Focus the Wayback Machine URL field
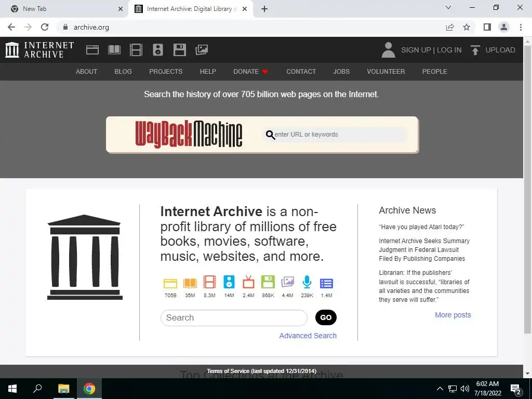Image resolution: width=532 pixels, height=399 pixels. 334,135
